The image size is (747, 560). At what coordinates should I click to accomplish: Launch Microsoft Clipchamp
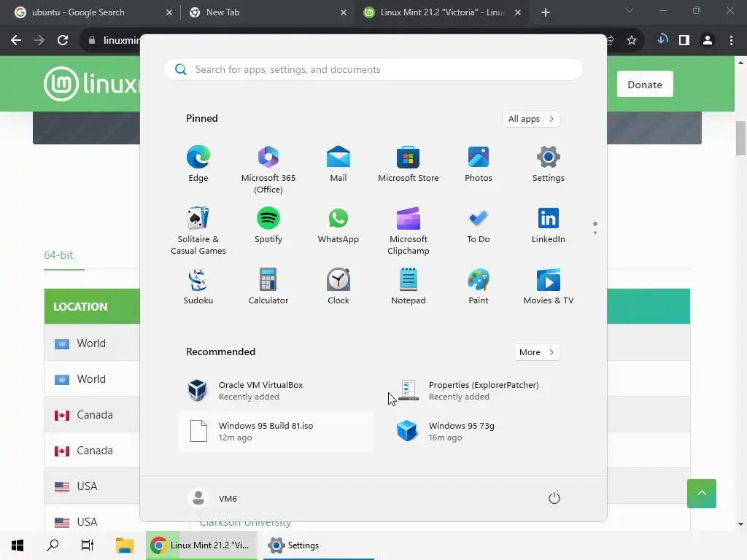coord(409,231)
